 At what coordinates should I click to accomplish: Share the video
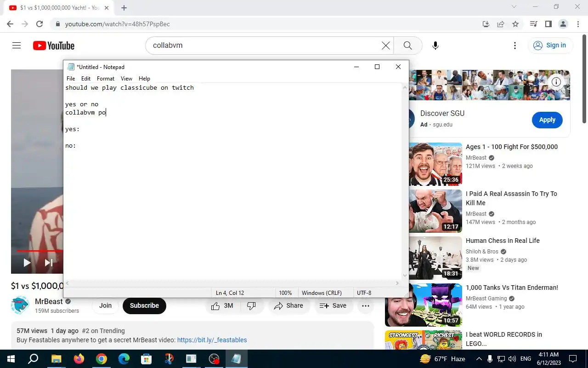click(x=288, y=305)
